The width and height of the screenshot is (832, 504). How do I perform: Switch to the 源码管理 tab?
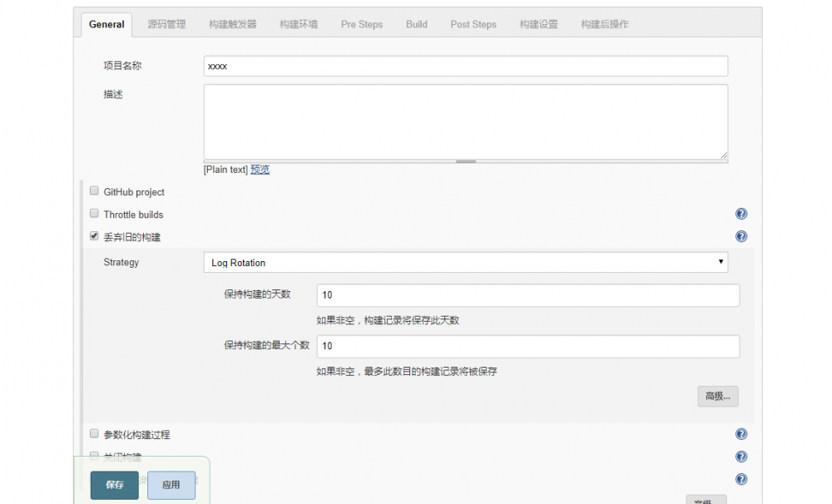pos(166,24)
